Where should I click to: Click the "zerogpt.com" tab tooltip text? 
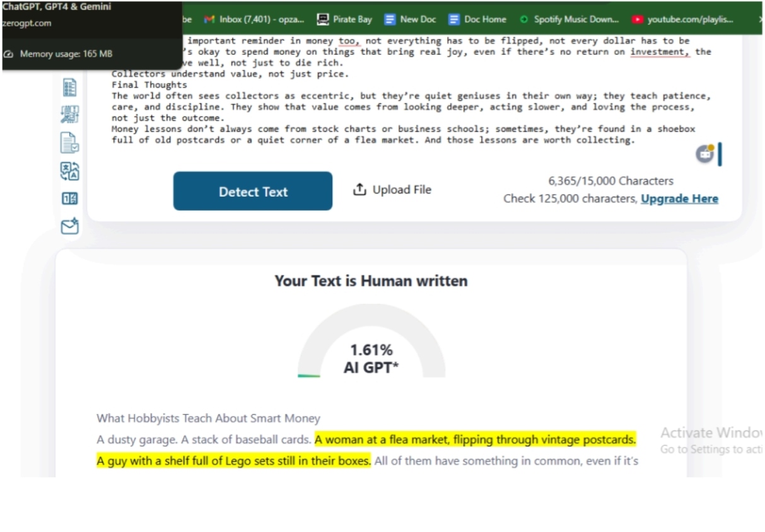click(27, 23)
